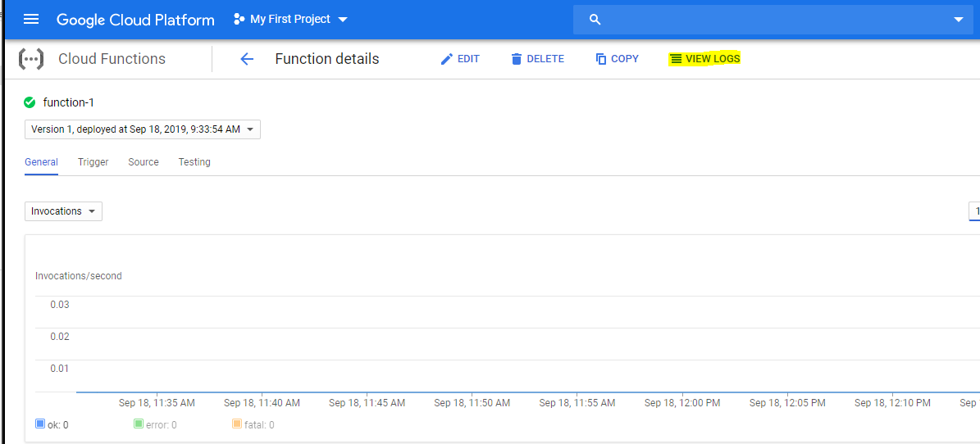Click the Cloud Functions heading
The width and height of the screenshot is (980, 444).
click(x=112, y=59)
